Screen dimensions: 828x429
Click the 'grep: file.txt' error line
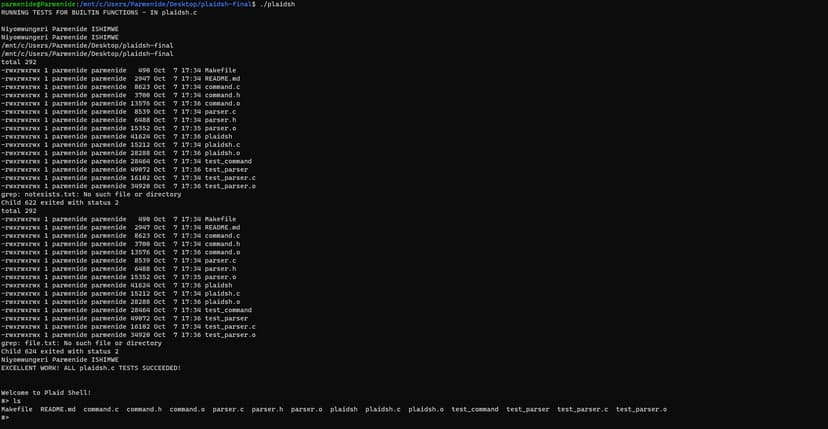point(81,343)
